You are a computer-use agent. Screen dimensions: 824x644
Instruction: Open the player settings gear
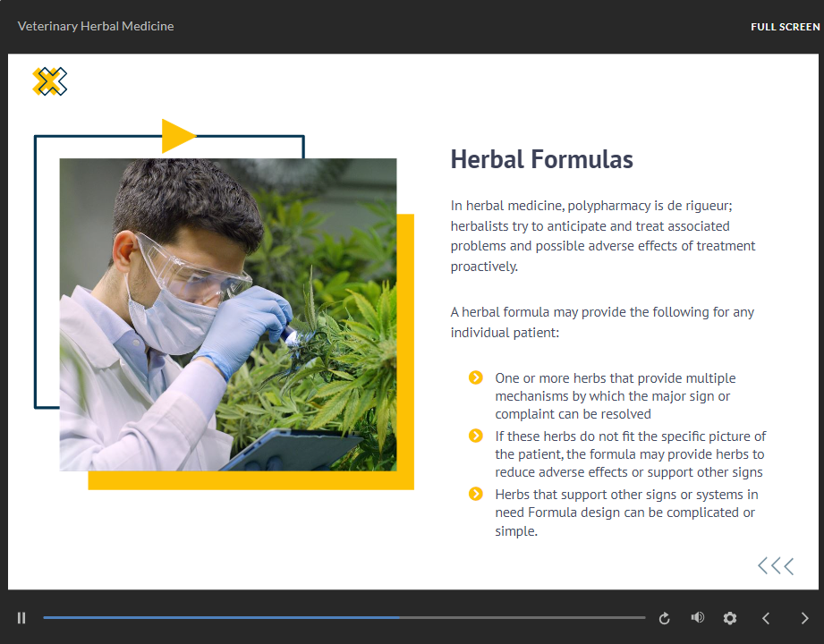pyautogui.click(x=730, y=618)
